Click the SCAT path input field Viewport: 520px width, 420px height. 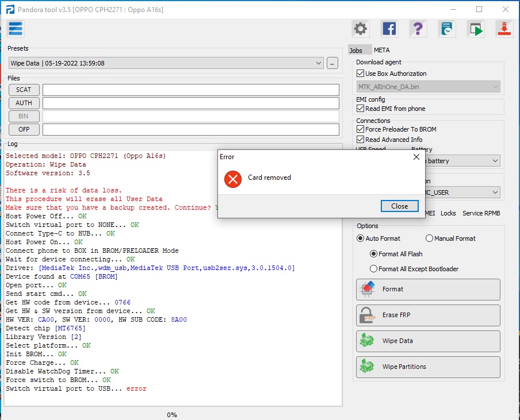[191, 90]
